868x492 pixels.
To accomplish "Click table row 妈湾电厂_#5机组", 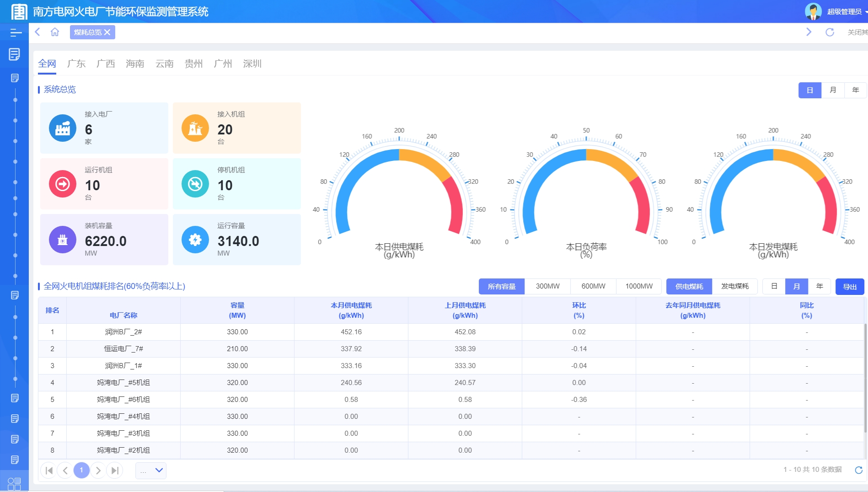I will [451, 383].
